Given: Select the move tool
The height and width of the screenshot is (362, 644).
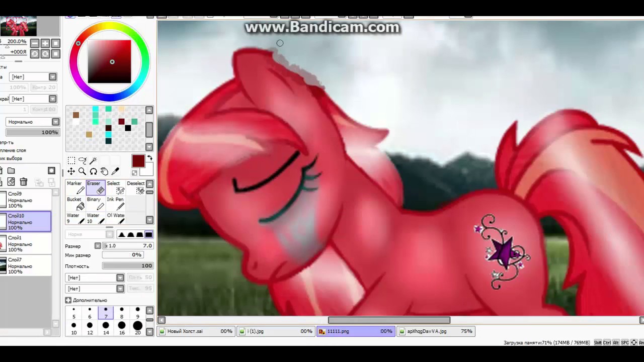Looking at the screenshot, I should coord(71,171).
